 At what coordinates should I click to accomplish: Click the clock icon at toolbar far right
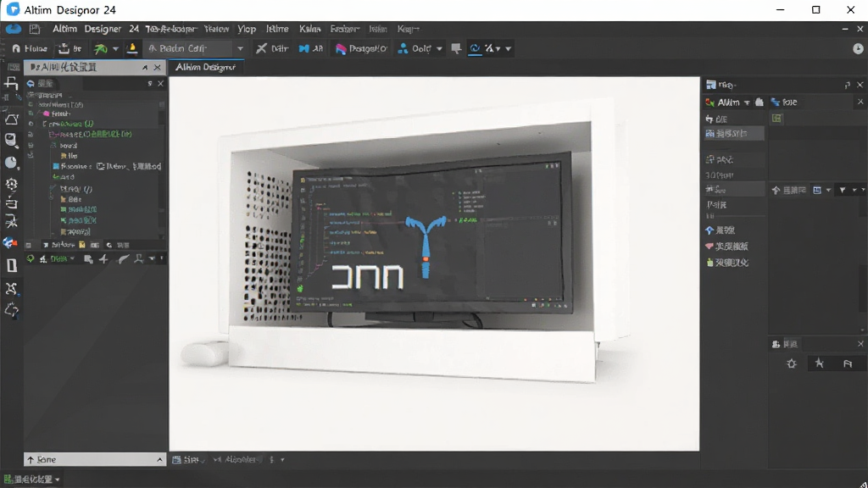click(x=858, y=48)
